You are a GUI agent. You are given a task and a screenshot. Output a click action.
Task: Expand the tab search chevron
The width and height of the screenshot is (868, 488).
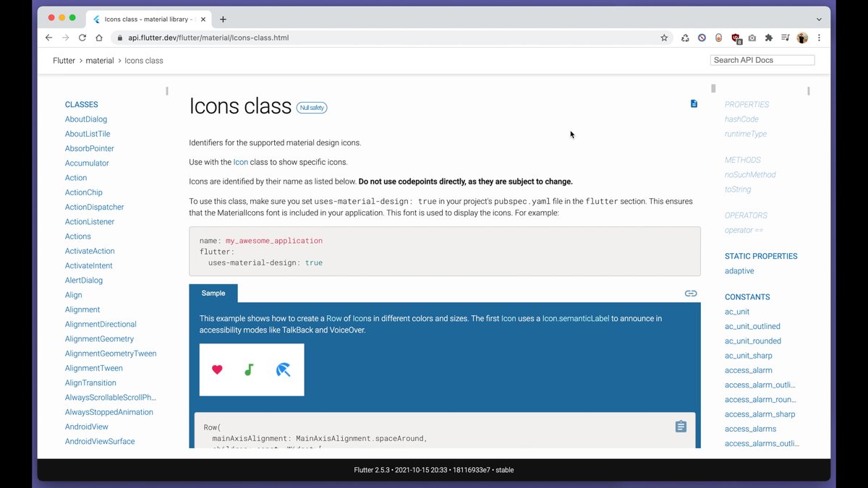819,19
